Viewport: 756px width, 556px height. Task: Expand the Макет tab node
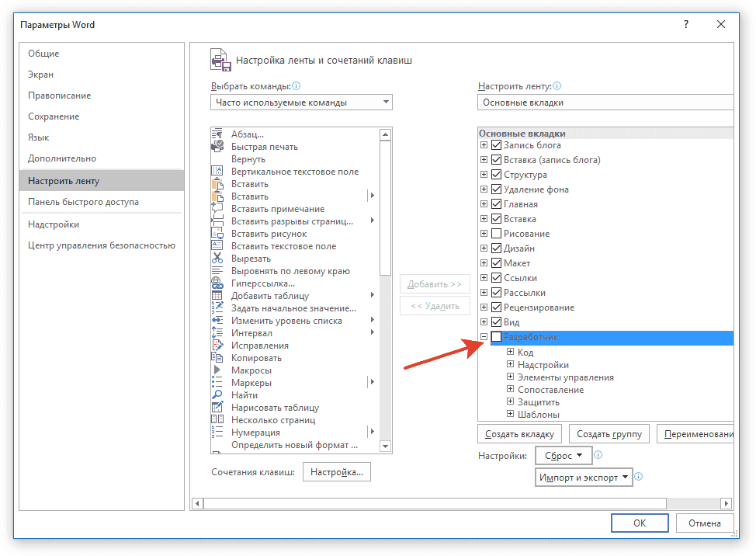click(x=484, y=263)
